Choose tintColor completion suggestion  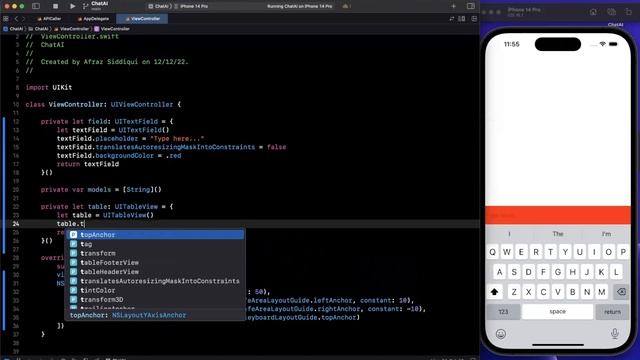click(156, 290)
